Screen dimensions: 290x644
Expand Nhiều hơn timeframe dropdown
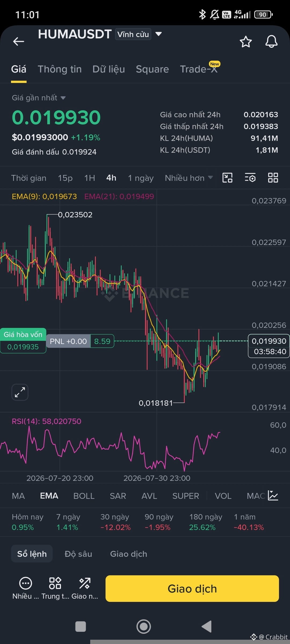click(x=189, y=178)
